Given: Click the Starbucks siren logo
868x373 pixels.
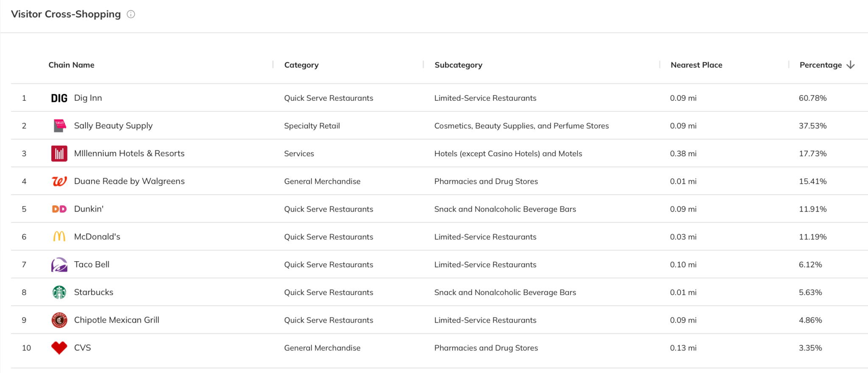Looking at the screenshot, I should tap(59, 292).
